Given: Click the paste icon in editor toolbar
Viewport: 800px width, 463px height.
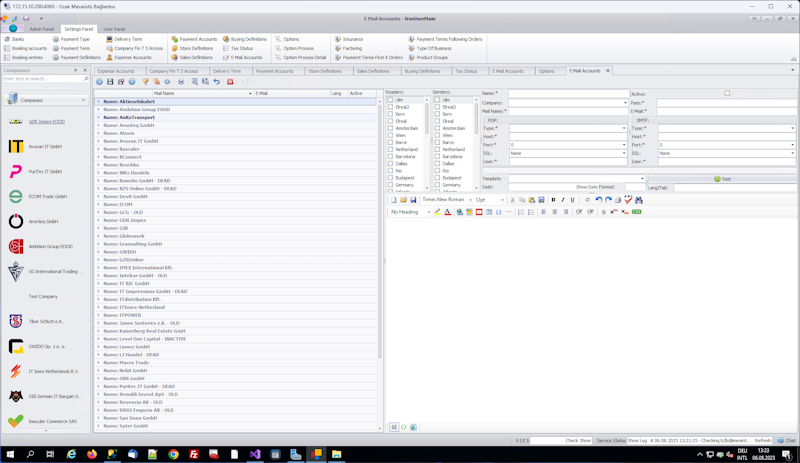Looking at the screenshot, I should point(532,200).
